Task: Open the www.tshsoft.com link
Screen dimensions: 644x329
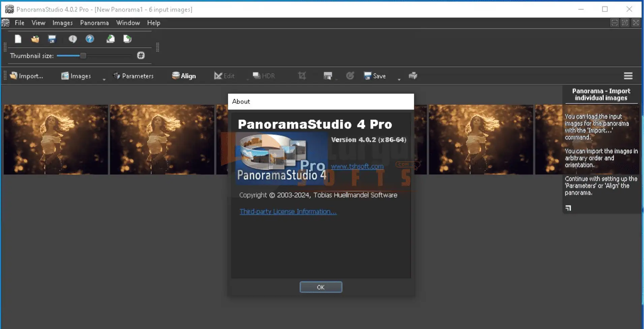Action: pyautogui.click(x=357, y=166)
